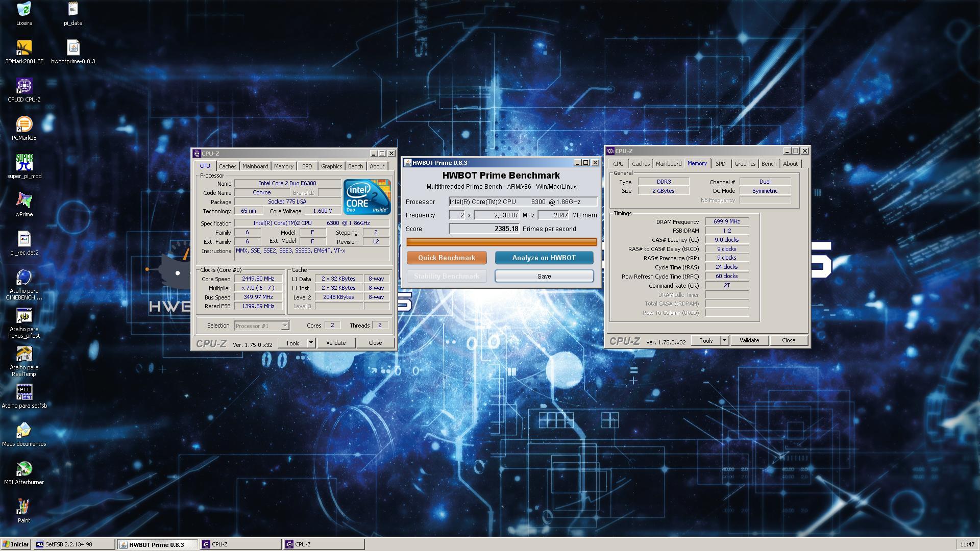Switch to the Caches tab in the left CPU-Z
980x551 pixels.
pyautogui.click(x=227, y=166)
